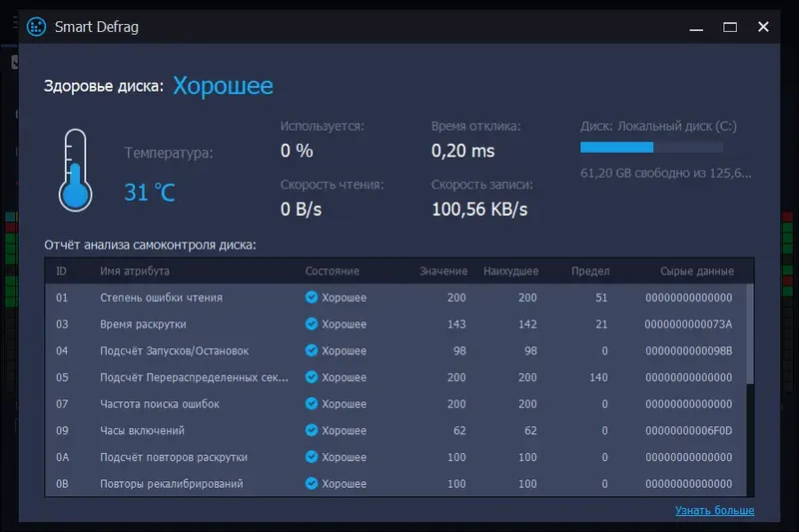
Task: Click the status checkmark for Время раскрутки
Action: point(312,324)
